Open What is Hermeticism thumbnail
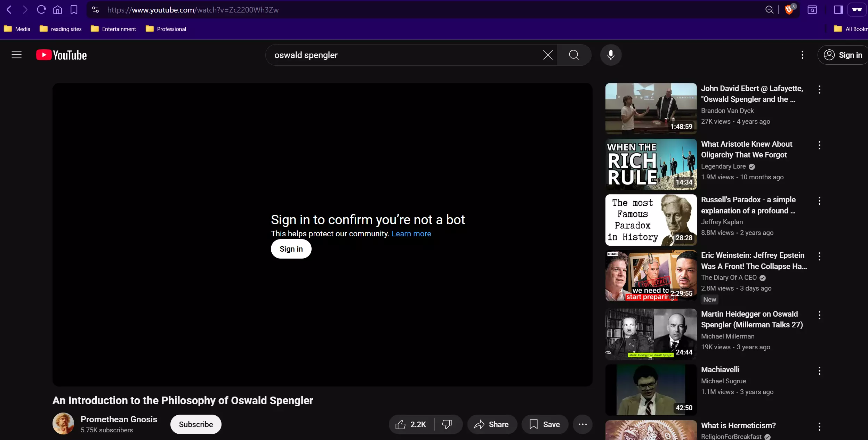The image size is (868, 440). [x=651, y=430]
